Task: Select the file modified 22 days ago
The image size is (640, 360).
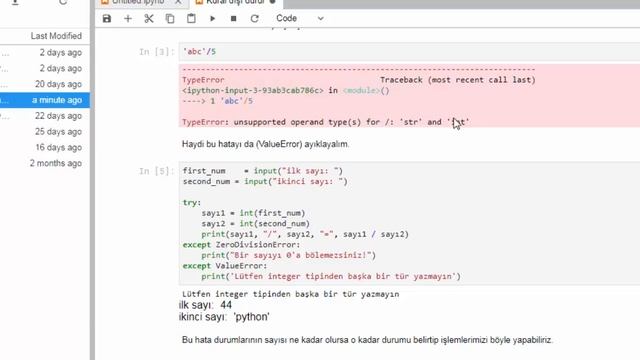Action: coord(45,116)
